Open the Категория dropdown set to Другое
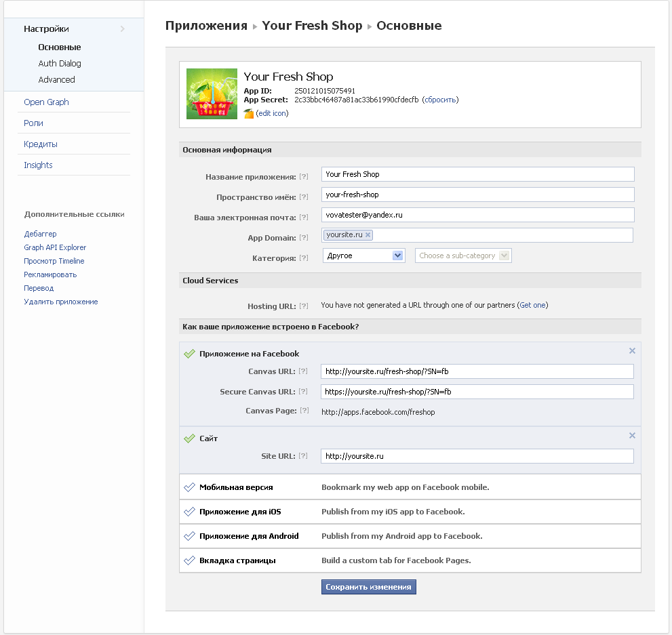Screen dimensions: 672x635 point(364,255)
